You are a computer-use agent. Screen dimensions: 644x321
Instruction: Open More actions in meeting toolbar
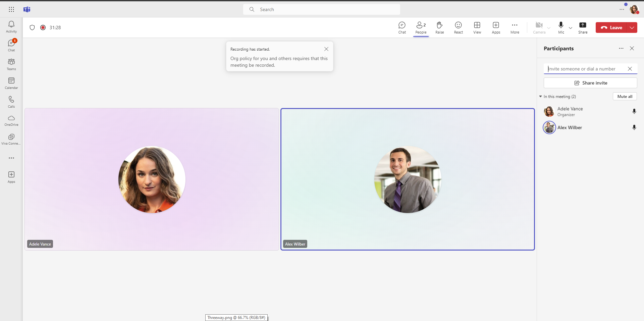pyautogui.click(x=515, y=28)
